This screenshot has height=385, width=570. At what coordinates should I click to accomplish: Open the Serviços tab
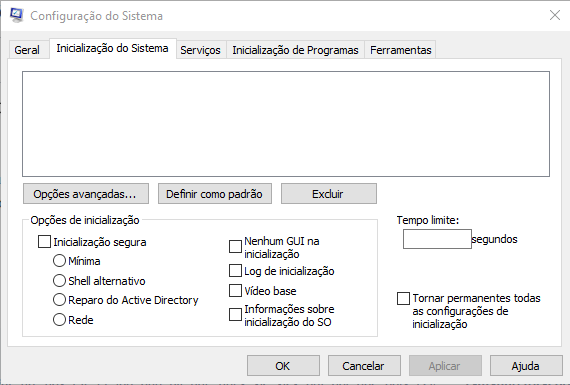click(x=200, y=50)
